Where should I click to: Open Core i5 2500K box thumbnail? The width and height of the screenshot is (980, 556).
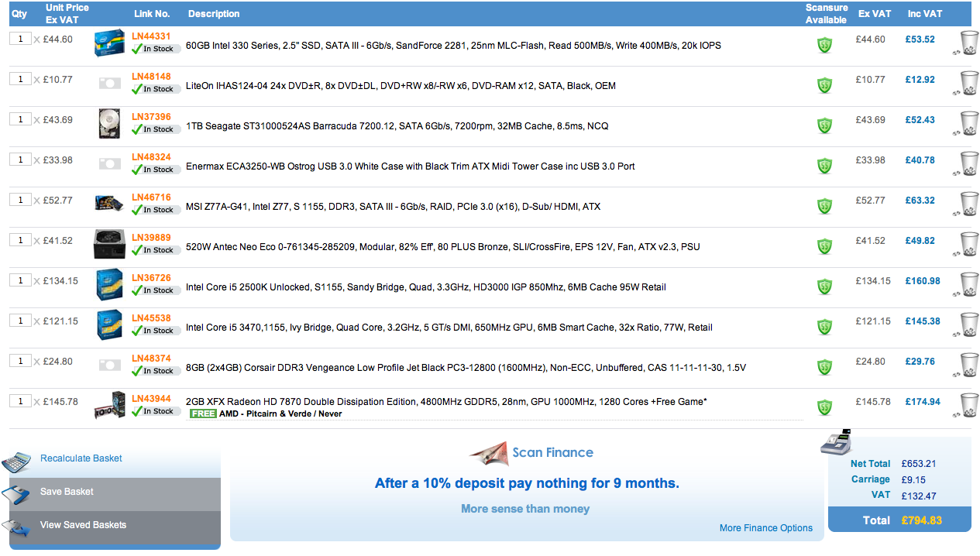pyautogui.click(x=109, y=285)
